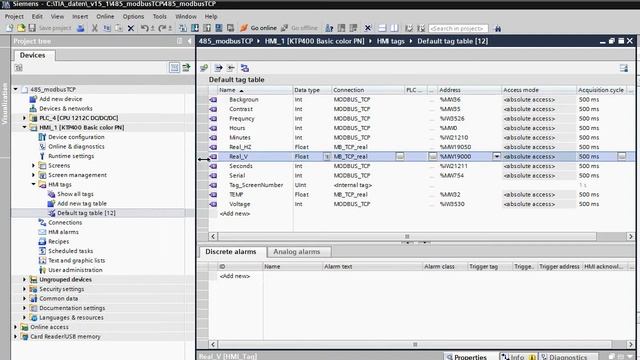Viewport: 640px width, 360px height.
Task: Click the Print icon in toolbar
Action: click(81, 28)
